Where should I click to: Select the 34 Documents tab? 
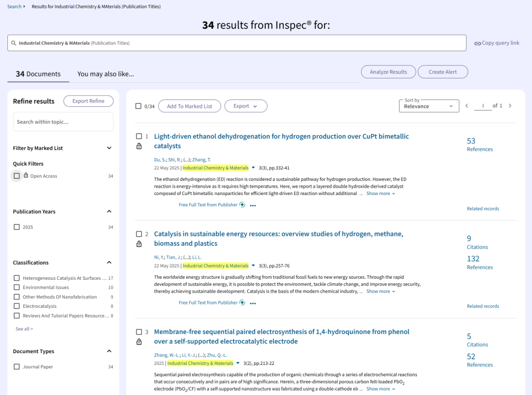(38, 74)
